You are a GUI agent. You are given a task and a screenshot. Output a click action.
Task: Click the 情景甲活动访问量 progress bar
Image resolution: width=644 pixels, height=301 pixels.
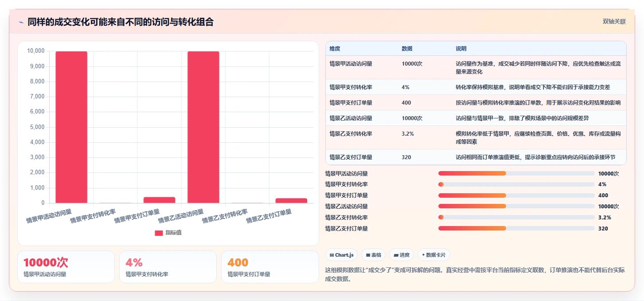point(516,173)
